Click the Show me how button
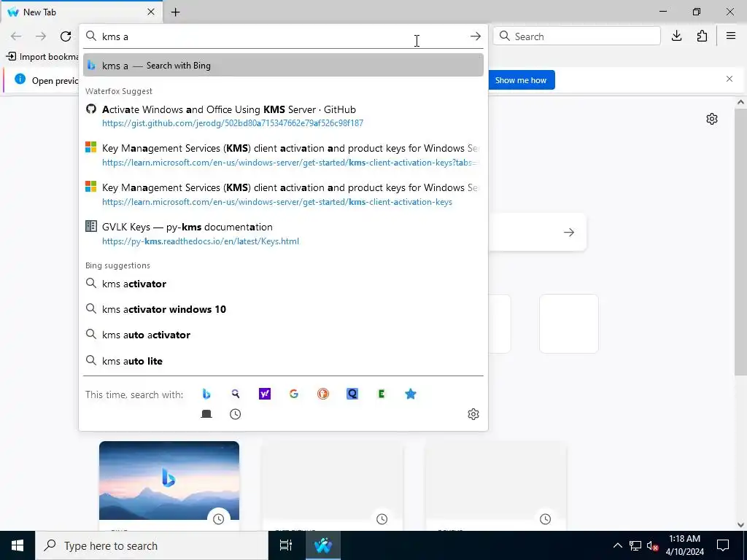Screen dimensions: 747x560 (521, 80)
